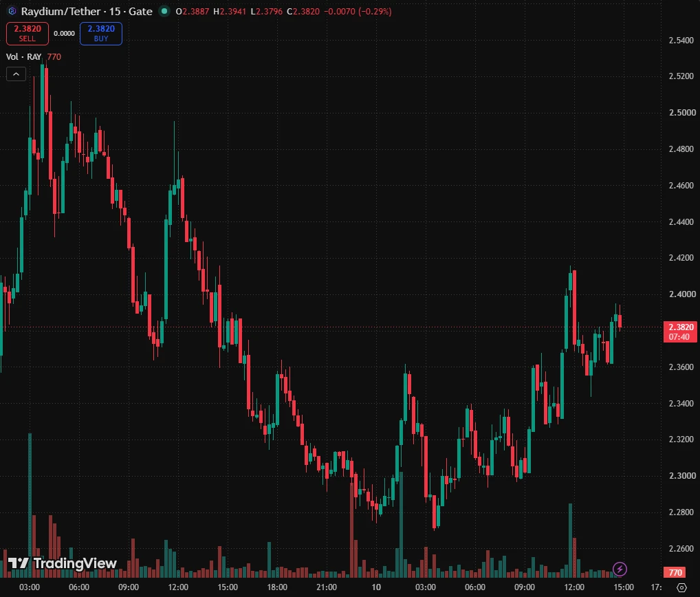Open the Vol · RAY indicator legend
Viewport: 700px width, 597px height.
[23, 56]
